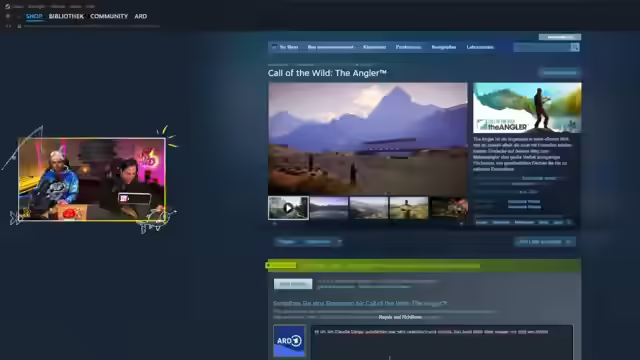Play the trailer thumbnail with play icon
This screenshot has width=640, height=360.
point(288,208)
